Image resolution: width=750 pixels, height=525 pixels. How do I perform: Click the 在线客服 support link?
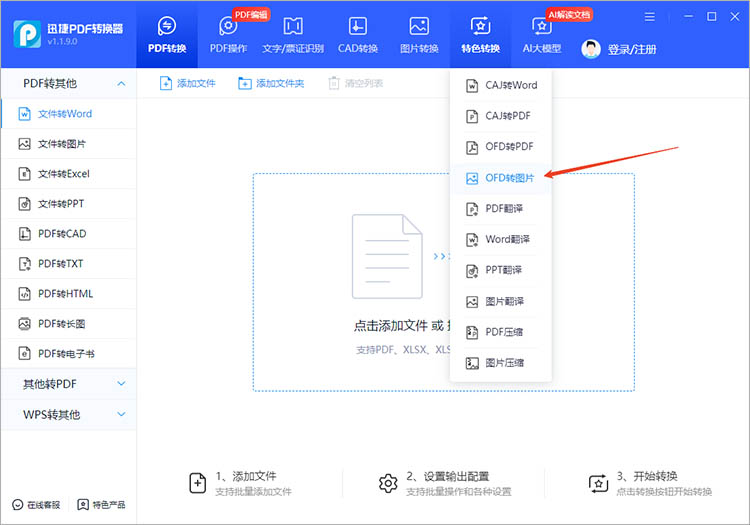tap(36, 505)
